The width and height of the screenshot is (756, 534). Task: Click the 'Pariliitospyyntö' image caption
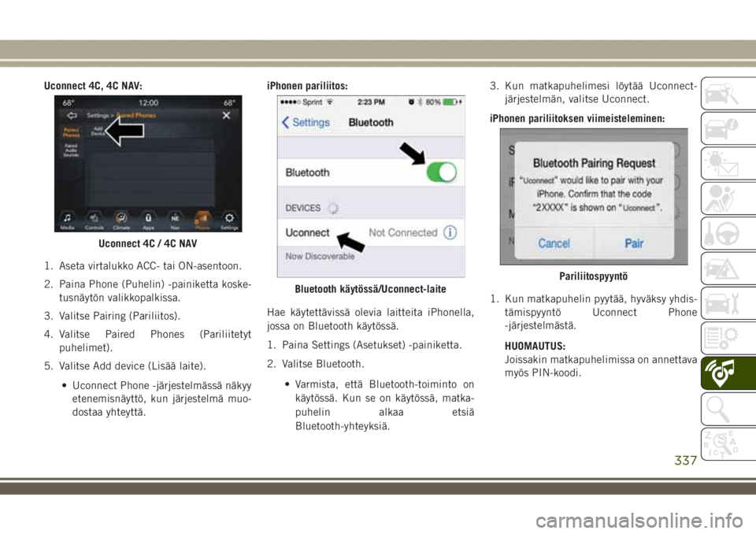pos(594,276)
